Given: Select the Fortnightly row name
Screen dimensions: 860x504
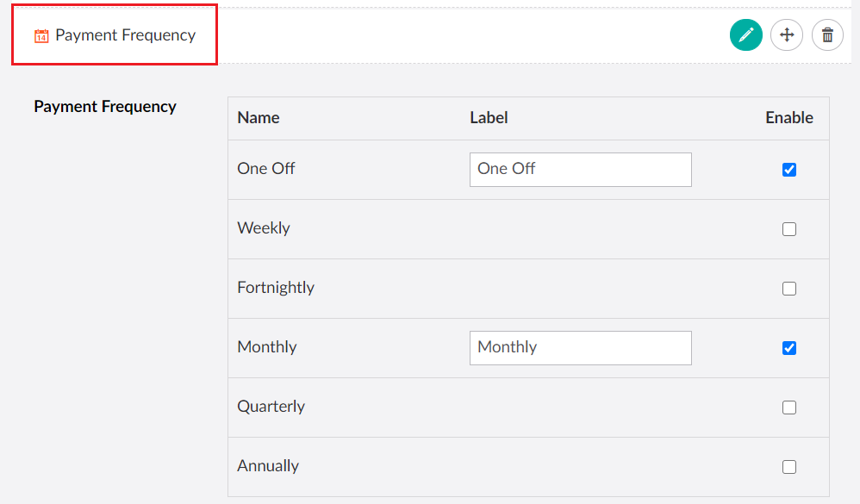Looking at the screenshot, I should tap(276, 287).
